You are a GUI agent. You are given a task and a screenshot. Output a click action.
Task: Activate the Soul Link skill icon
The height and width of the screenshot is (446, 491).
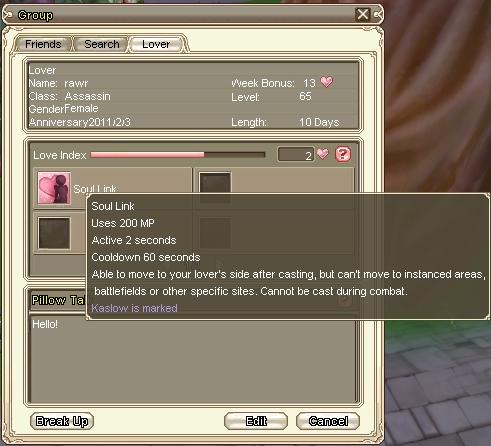(54, 188)
